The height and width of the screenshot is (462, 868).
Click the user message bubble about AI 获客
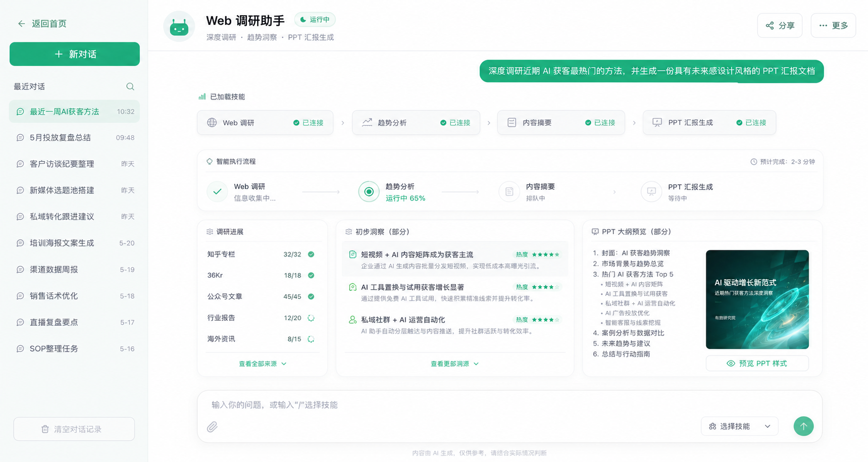(651, 71)
